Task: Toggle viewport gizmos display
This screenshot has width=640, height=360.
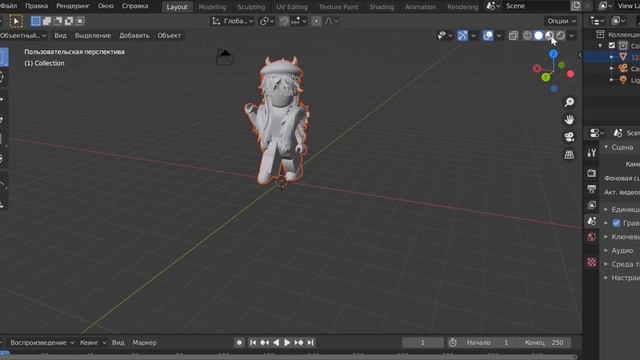Action: pyautogui.click(x=462, y=36)
